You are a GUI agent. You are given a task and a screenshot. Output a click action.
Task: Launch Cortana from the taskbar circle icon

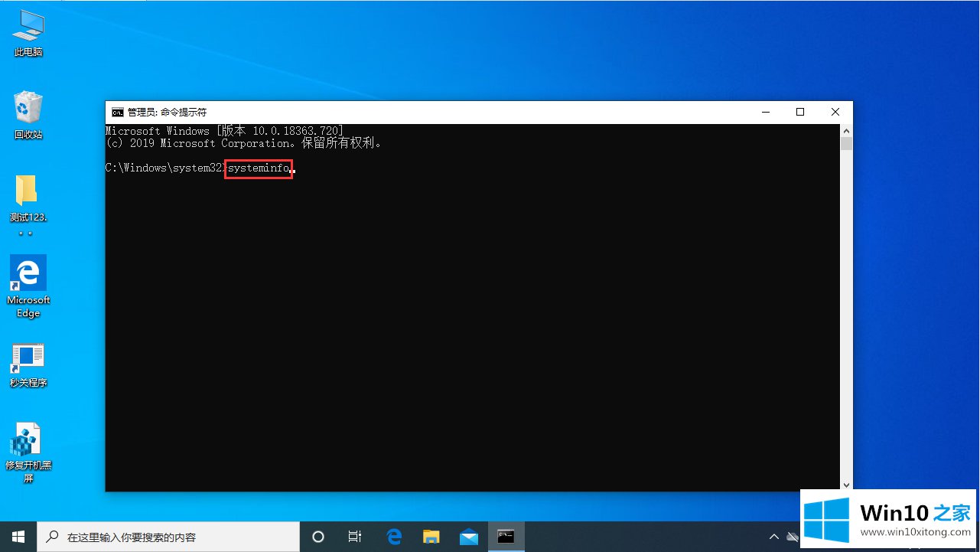(x=318, y=537)
